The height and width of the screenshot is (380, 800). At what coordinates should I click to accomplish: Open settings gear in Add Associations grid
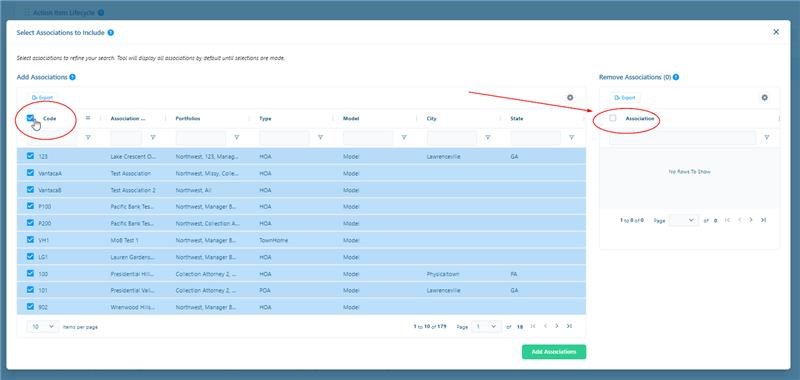pos(570,97)
